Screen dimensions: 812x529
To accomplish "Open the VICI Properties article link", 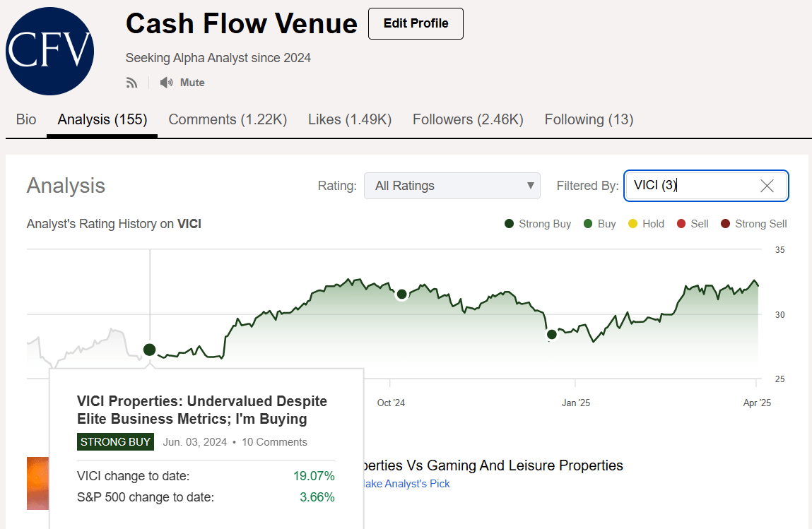I will click(201, 410).
